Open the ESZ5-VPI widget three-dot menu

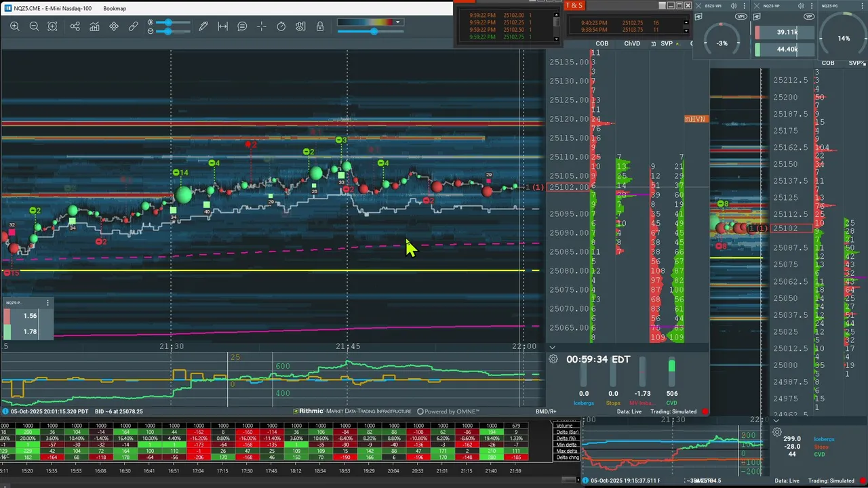[745, 6]
